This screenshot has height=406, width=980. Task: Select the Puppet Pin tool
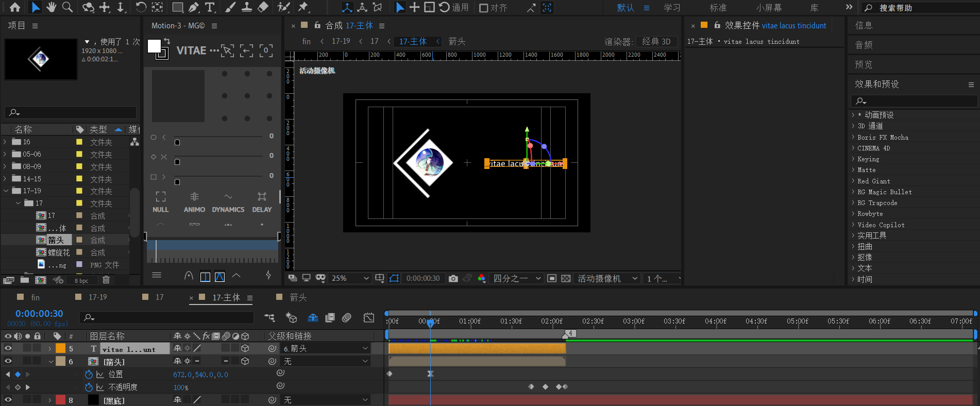point(303,7)
